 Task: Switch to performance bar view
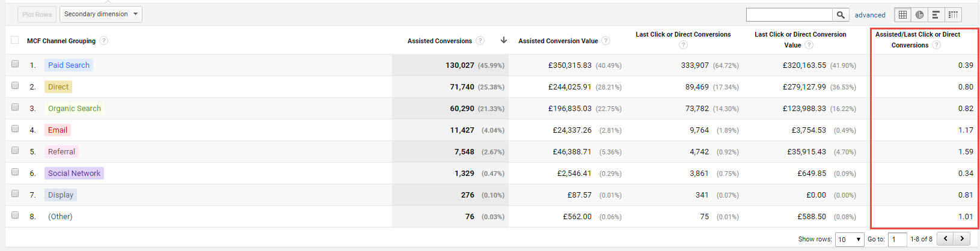click(x=936, y=15)
